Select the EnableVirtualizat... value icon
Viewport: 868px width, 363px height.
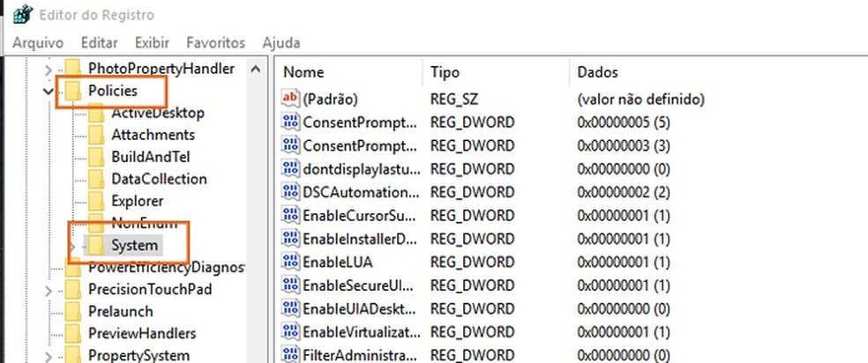click(x=291, y=332)
